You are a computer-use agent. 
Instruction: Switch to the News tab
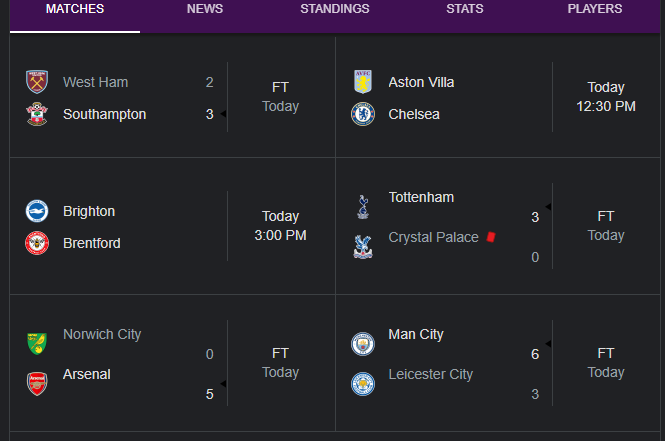[205, 9]
